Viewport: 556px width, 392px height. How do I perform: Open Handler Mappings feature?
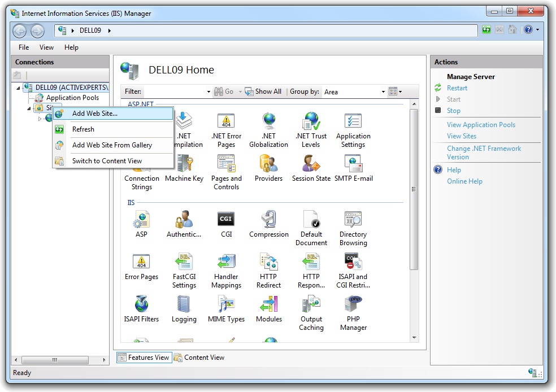tap(226, 271)
